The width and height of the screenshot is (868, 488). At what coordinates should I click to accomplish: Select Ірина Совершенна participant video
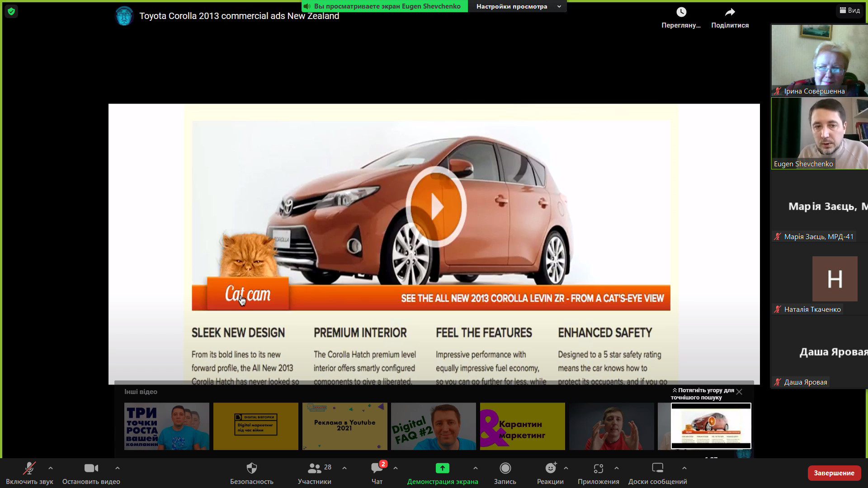click(819, 60)
